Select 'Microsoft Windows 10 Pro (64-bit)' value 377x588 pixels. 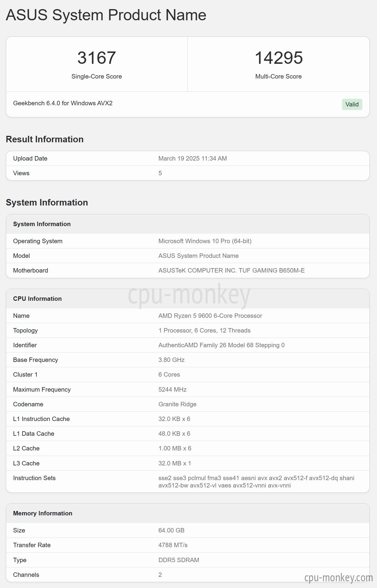(x=205, y=241)
